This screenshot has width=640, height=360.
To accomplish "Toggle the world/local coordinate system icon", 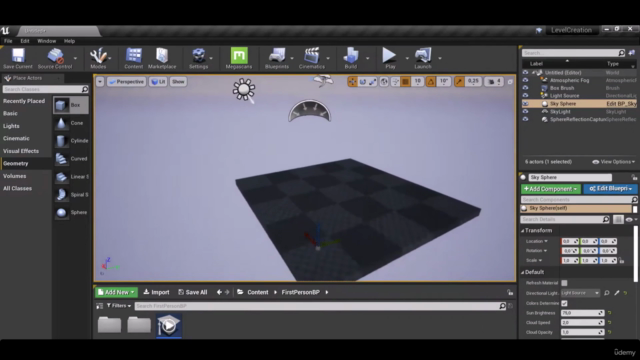I will [384, 82].
